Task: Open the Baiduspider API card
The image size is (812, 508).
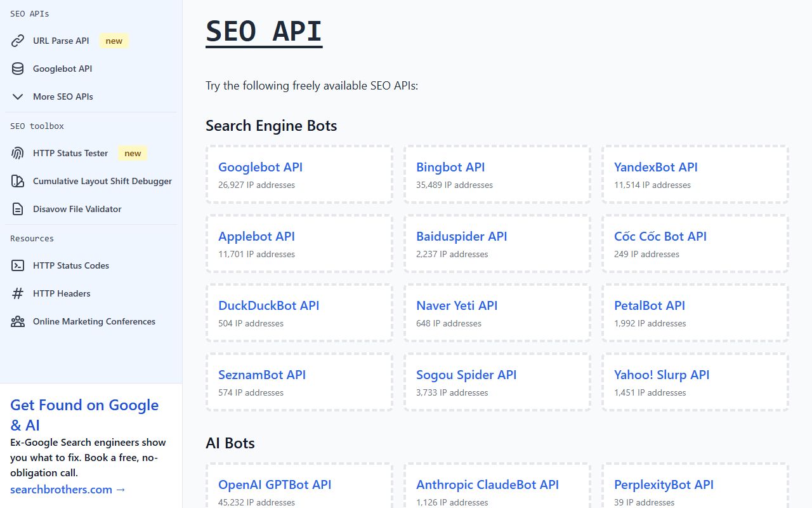Action: click(x=497, y=244)
